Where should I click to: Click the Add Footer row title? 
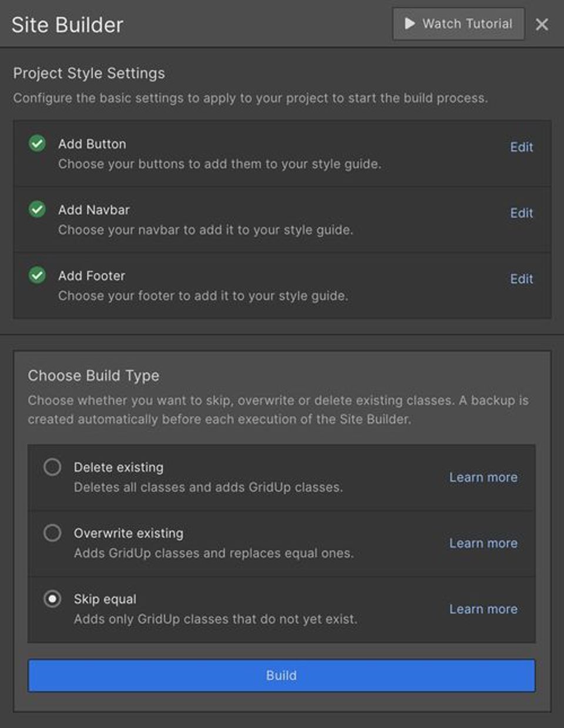[x=91, y=275]
